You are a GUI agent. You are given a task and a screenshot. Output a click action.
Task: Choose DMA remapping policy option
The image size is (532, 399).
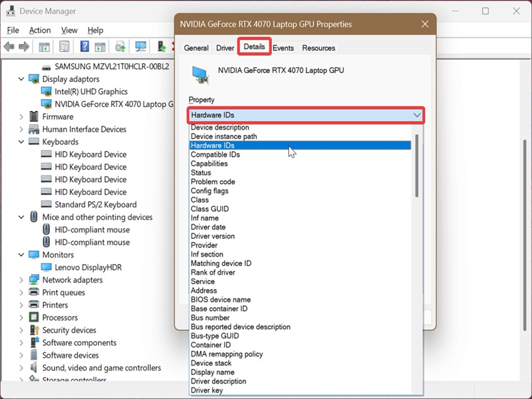pyautogui.click(x=300, y=354)
